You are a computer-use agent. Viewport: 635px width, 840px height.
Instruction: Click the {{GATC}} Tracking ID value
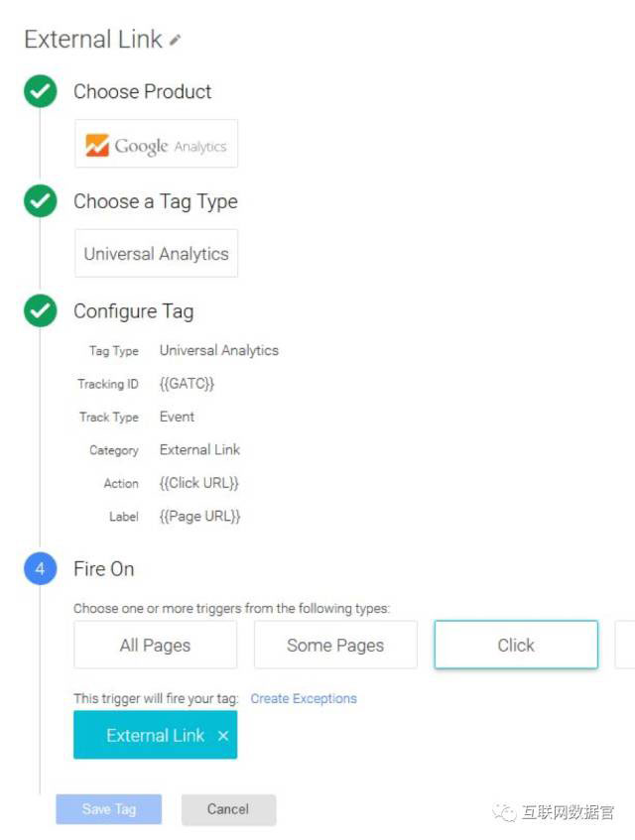pos(187,384)
